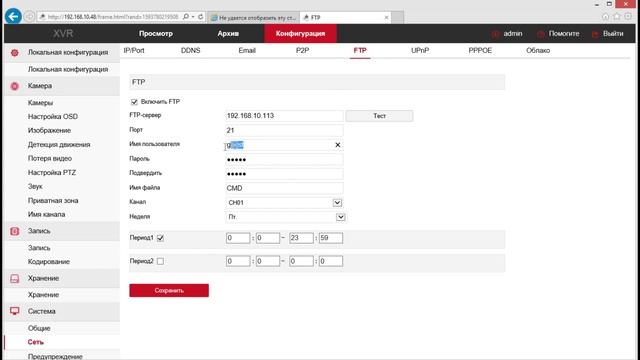Open Изображение in the sidebar
The height and width of the screenshot is (360, 640).
(x=49, y=131)
